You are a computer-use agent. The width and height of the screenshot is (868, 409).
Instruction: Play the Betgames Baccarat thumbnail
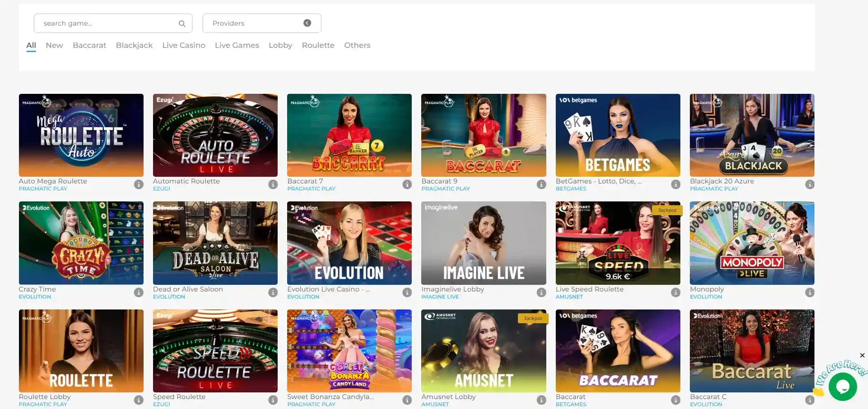(x=618, y=351)
